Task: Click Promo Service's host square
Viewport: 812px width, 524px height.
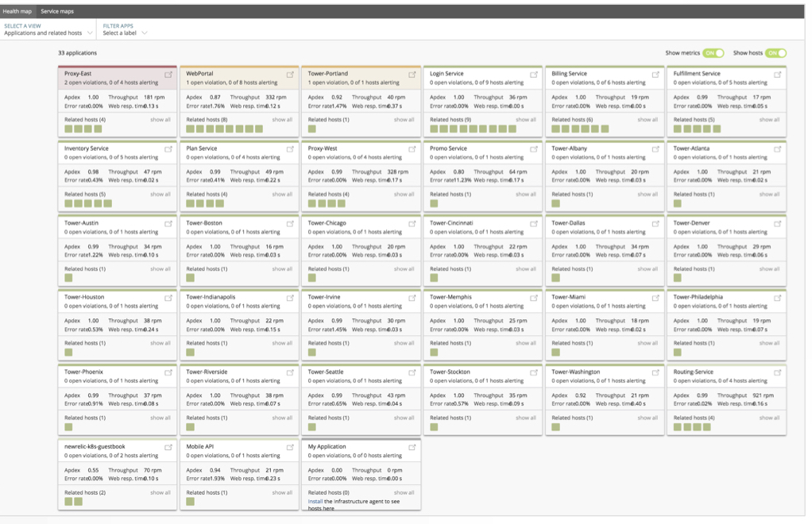Action: click(x=434, y=203)
